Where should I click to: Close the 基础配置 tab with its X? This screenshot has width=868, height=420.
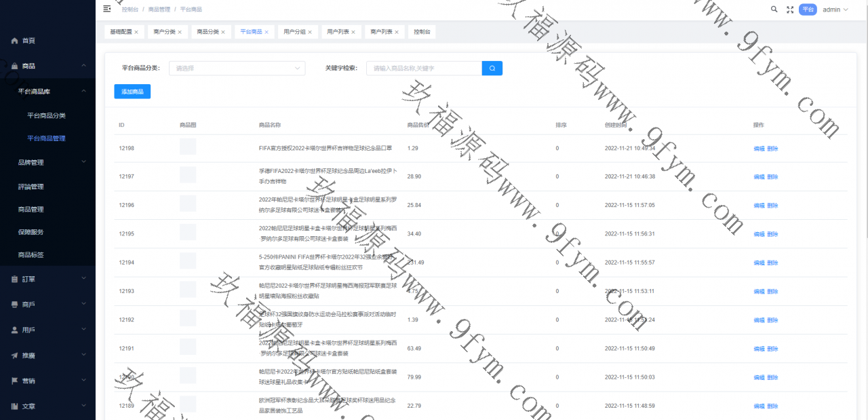[x=136, y=32]
